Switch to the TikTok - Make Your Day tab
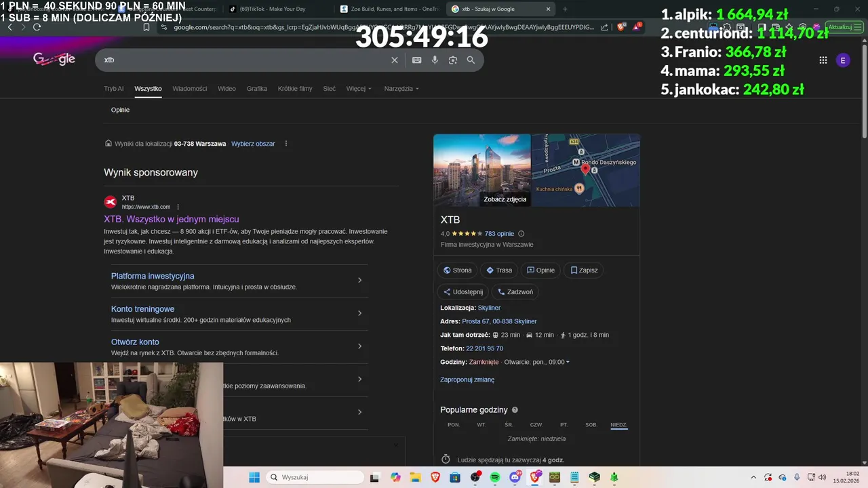Viewport: 868px width, 488px height. [x=277, y=9]
